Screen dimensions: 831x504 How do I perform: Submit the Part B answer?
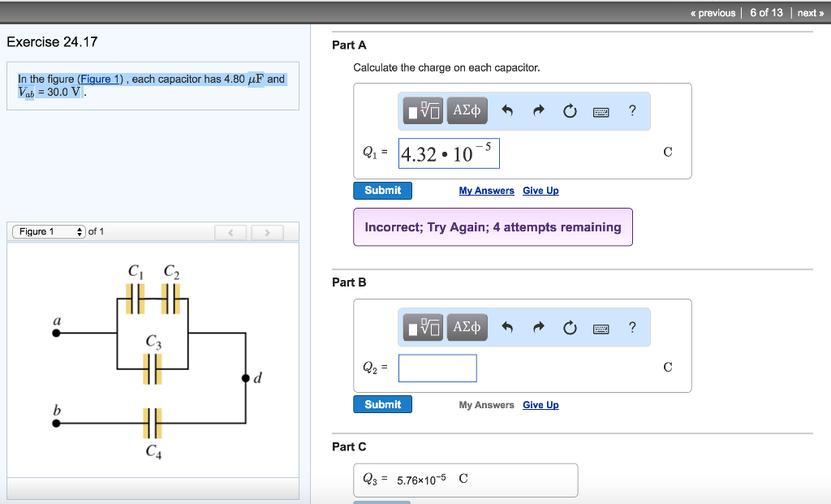click(x=383, y=404)
